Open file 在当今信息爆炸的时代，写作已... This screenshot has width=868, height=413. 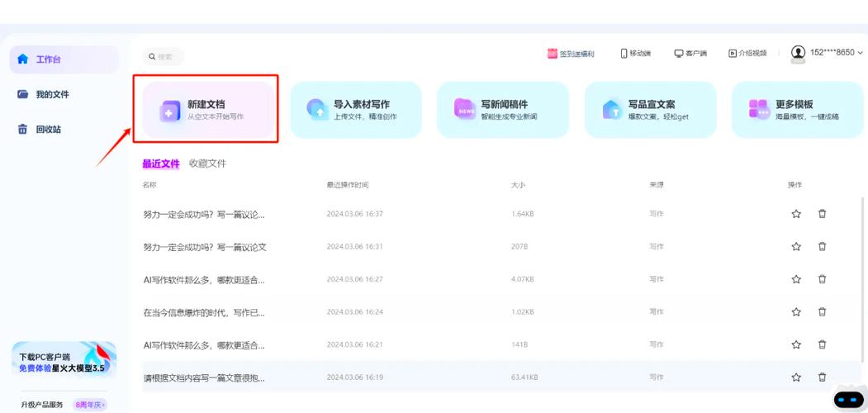pyautogui.click(x=204, y=313)
